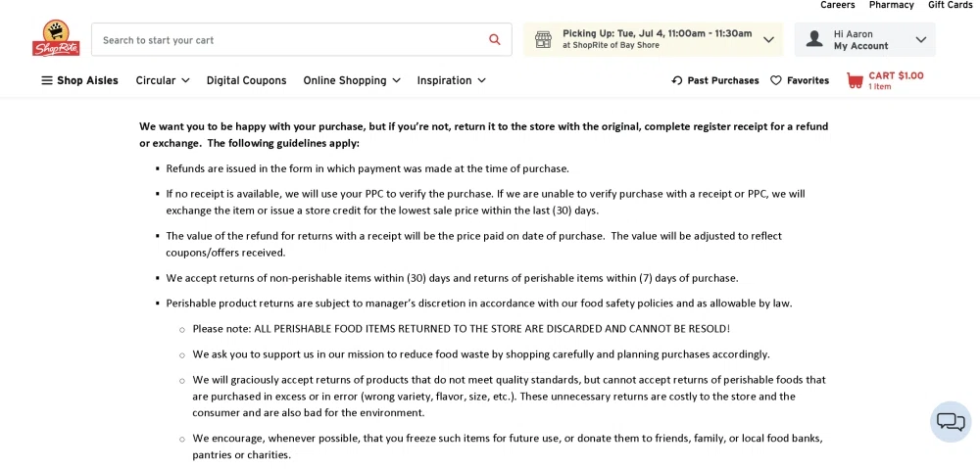Click the ShopRite logo

(x=55, y=38)
